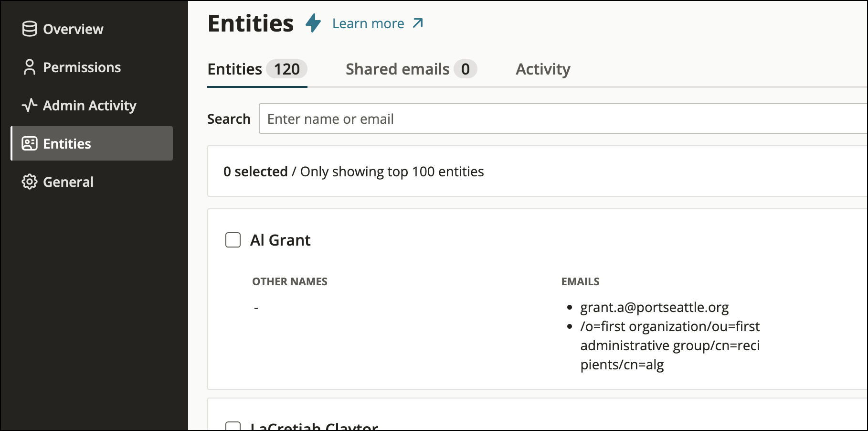Switch to the Entities 120 tab
868x431 pixels.
point(257,70)
